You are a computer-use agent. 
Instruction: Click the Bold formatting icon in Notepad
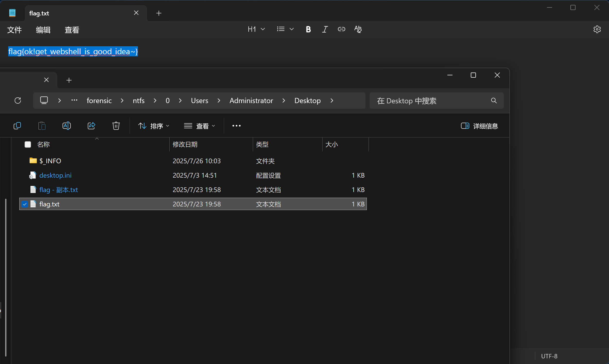(308, 29)
